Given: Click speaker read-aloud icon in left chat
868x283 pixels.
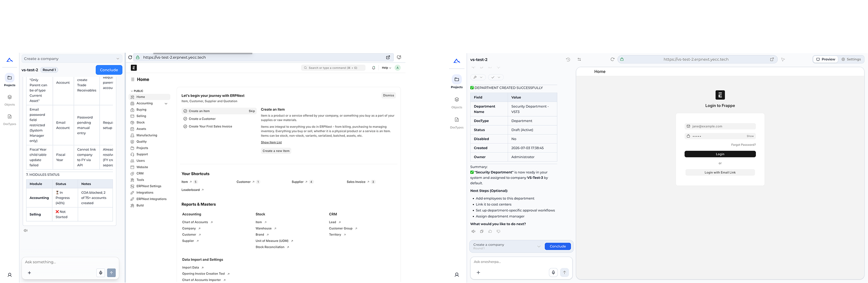Looking at the screenshot, I should tap(26, 231).
